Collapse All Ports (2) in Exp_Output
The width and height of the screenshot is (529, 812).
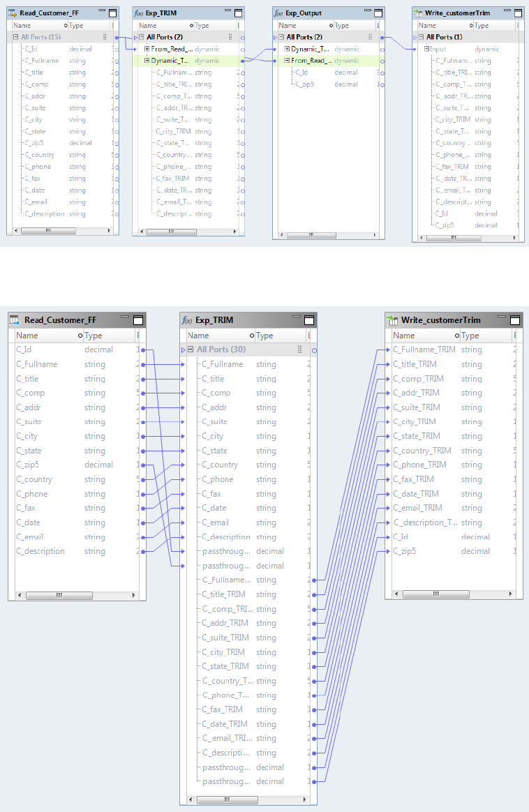point(281,37)
